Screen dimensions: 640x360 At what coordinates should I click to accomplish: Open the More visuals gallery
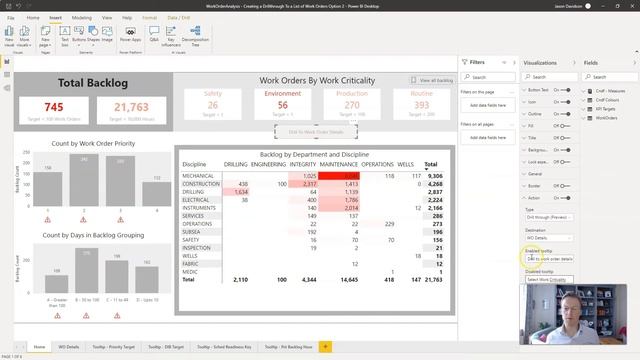click(24, 36)
